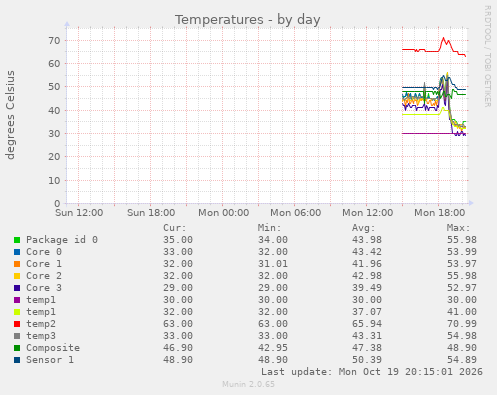Click Core 2 average value 42.98
Image resolution: width=497 pixels, height=395 pixels.
[x=367, y=276]
